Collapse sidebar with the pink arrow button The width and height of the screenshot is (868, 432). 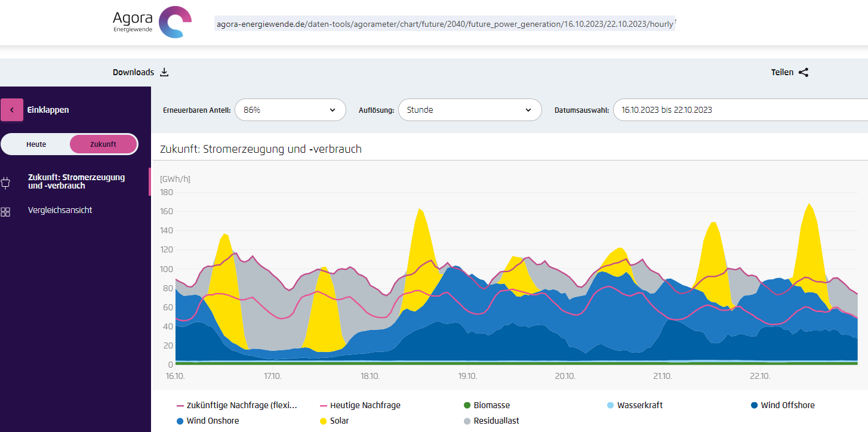[12, 110]
